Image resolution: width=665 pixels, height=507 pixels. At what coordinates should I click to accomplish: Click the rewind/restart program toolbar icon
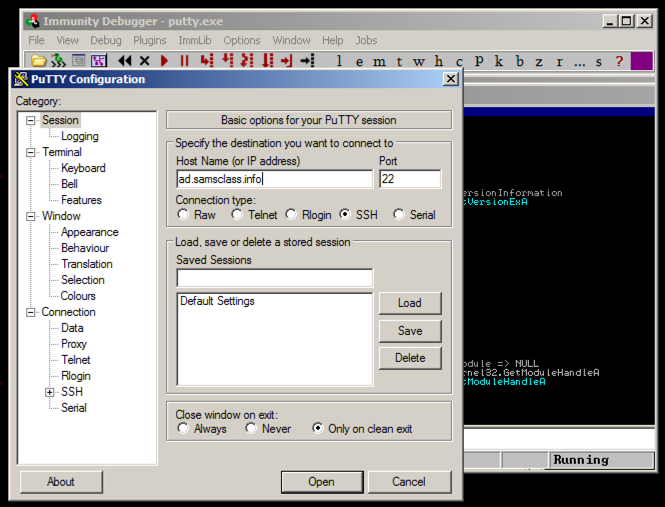pos(125,62)
